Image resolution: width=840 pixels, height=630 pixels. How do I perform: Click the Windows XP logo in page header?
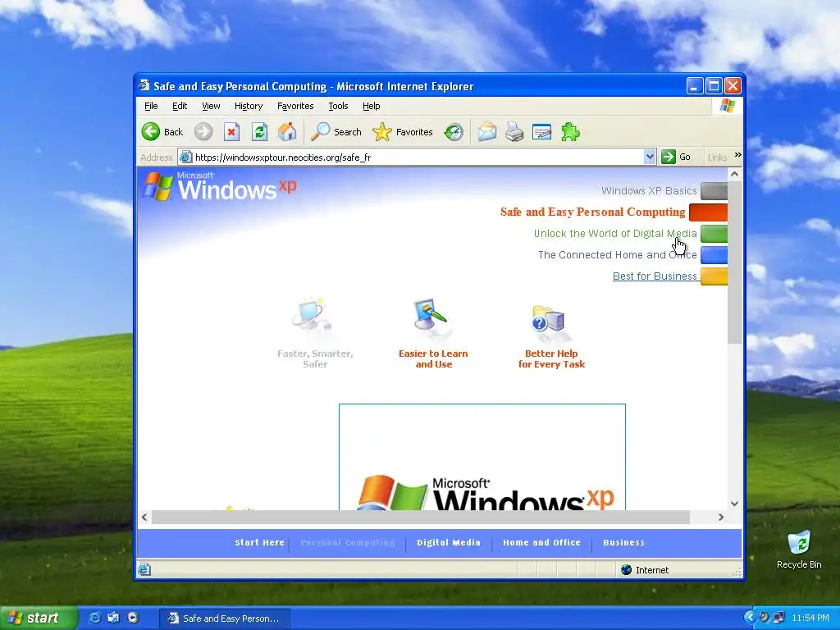tap(221, 186)
